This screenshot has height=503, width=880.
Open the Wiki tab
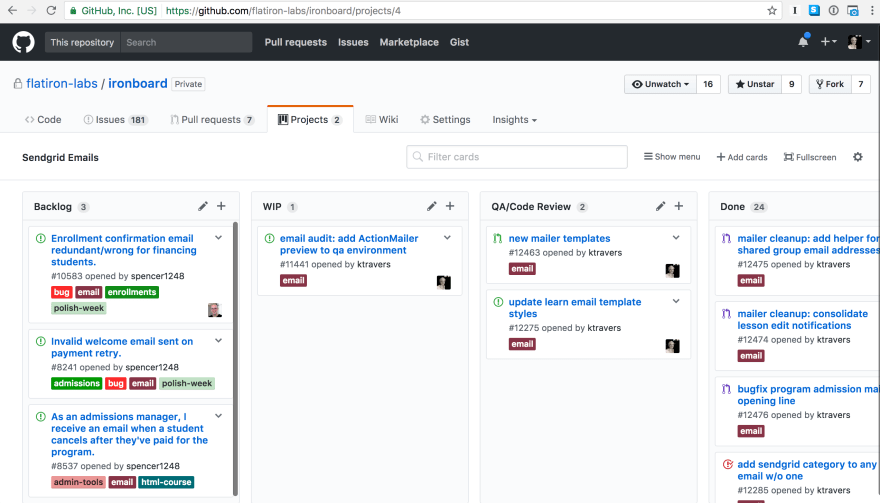point(382,120)
